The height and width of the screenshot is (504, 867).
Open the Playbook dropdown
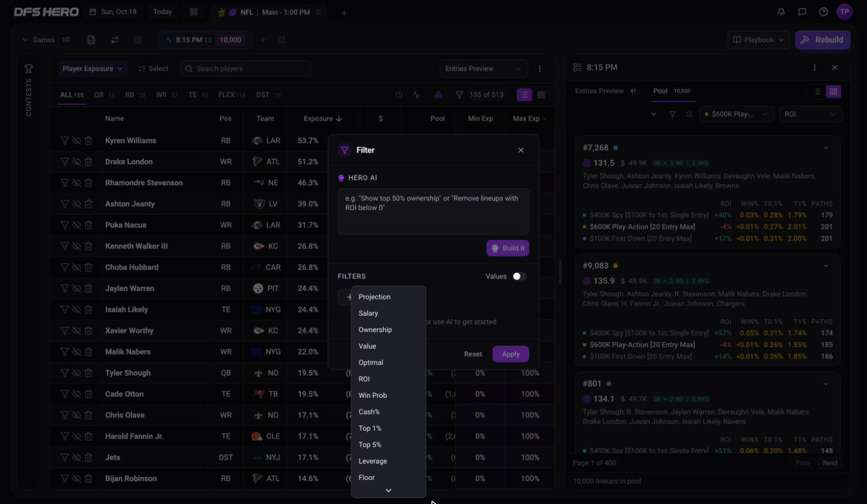click(759, 40)
